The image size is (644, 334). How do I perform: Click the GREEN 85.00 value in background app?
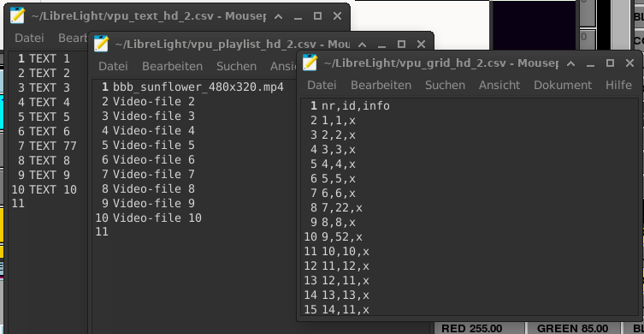tap(572, 329)
